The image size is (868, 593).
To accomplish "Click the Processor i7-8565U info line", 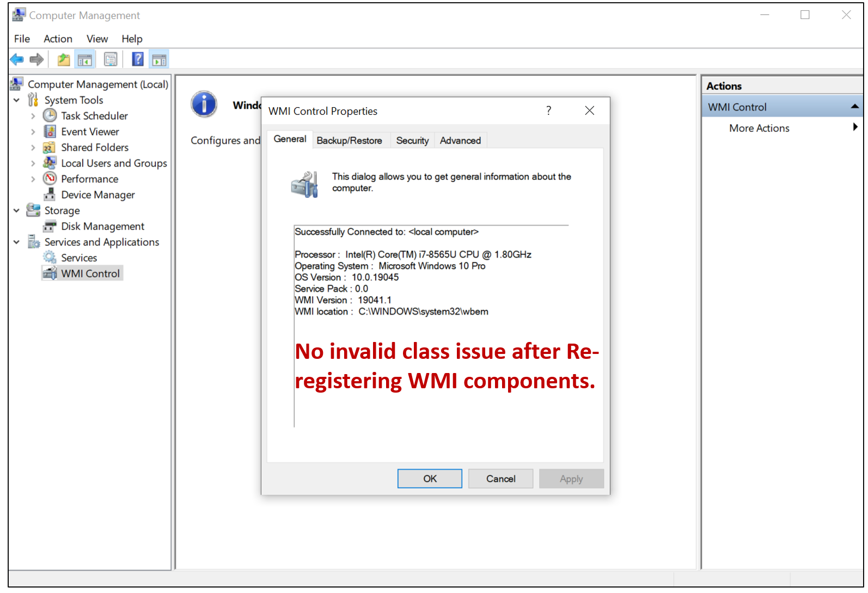I will coord(413,254).
